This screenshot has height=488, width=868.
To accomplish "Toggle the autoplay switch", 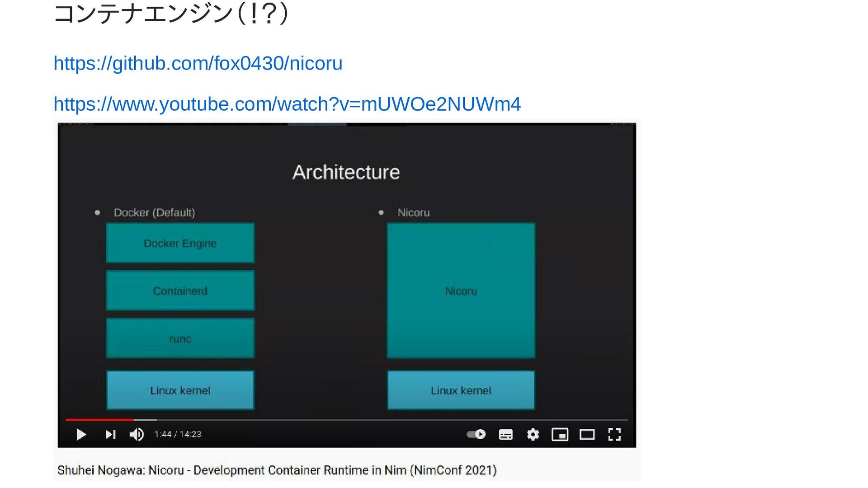I will (476, 434).
